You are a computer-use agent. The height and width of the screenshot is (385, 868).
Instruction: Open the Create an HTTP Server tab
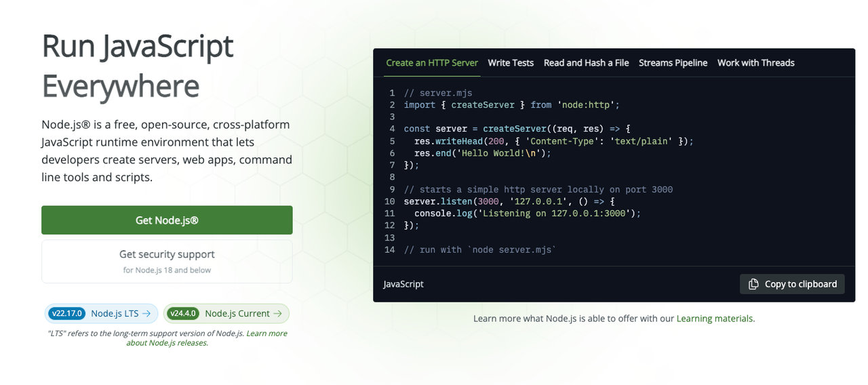click(432, 63)
